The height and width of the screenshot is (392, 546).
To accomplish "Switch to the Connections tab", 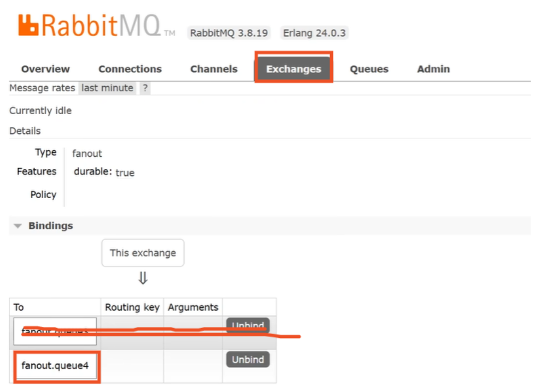I will [130, 69].
